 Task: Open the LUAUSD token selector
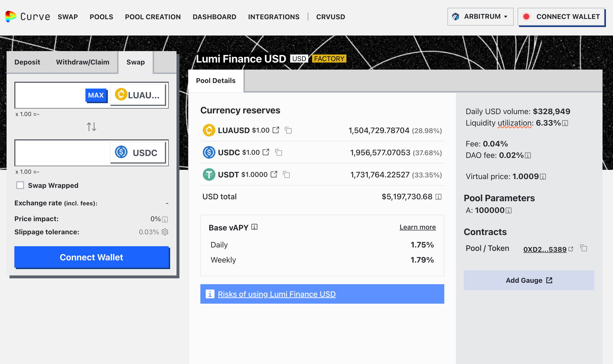click(138, 95)
